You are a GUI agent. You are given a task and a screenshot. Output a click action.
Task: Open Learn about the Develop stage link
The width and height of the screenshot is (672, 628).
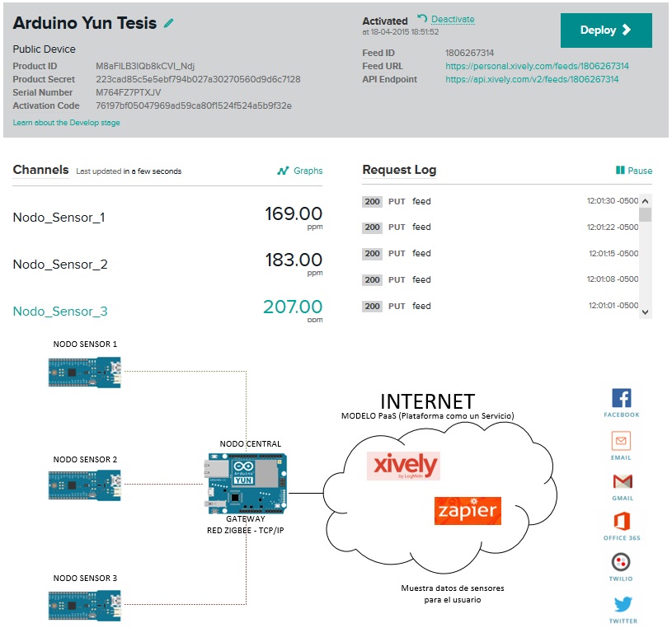[67, 123]
